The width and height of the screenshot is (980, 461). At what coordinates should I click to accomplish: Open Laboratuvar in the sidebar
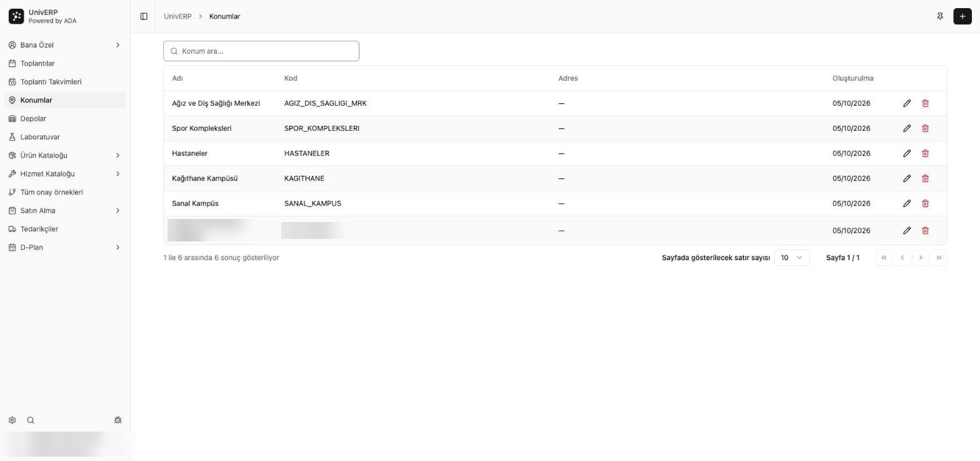[x=65, y=137]
